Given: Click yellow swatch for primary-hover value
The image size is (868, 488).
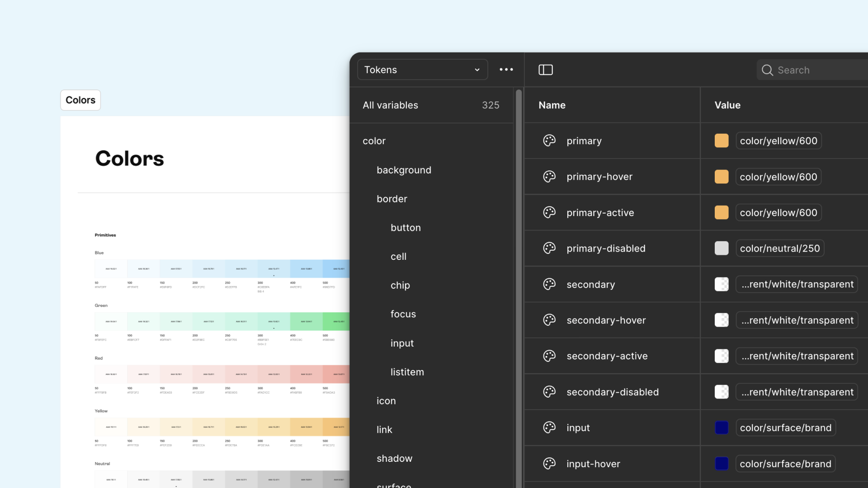Looking at the screenshot, I should pos(721,177).
